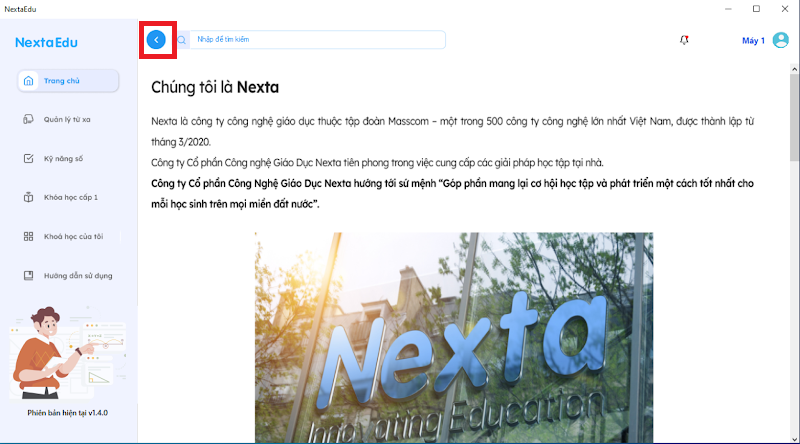Viewport: 800px width, 444px height.
Task: Click the NextaEdu logo
Action: tap(46, 42)
